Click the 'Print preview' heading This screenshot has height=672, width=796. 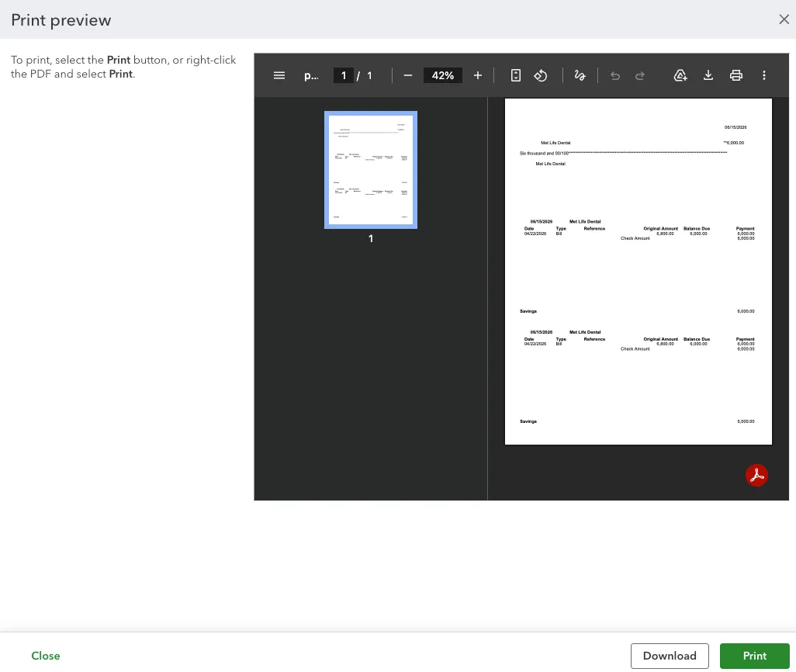[x=61, y=20]
